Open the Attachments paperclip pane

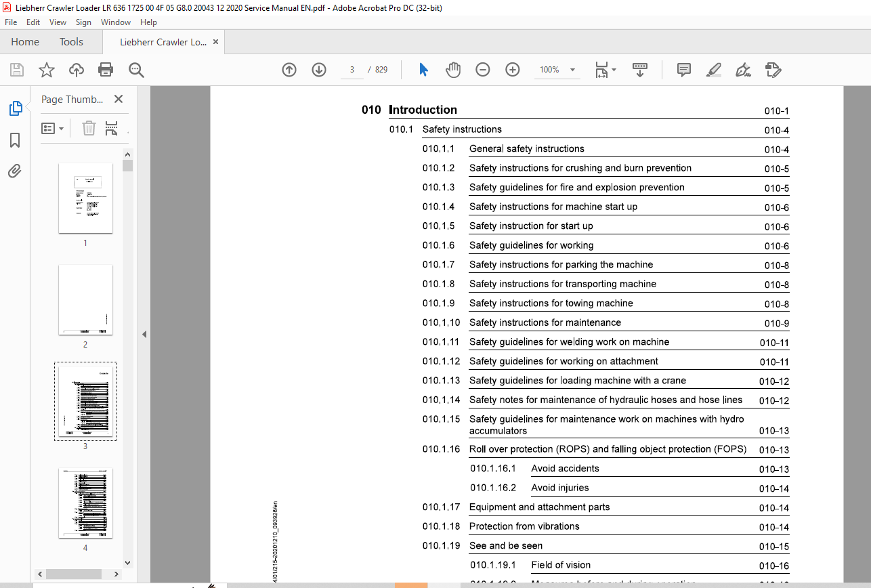coord(15,171)
